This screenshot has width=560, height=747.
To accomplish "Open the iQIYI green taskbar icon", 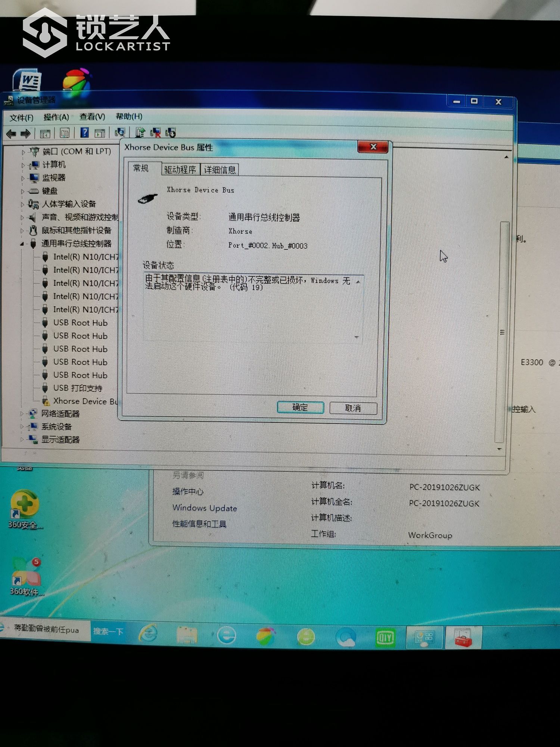I will coord(385,637).
